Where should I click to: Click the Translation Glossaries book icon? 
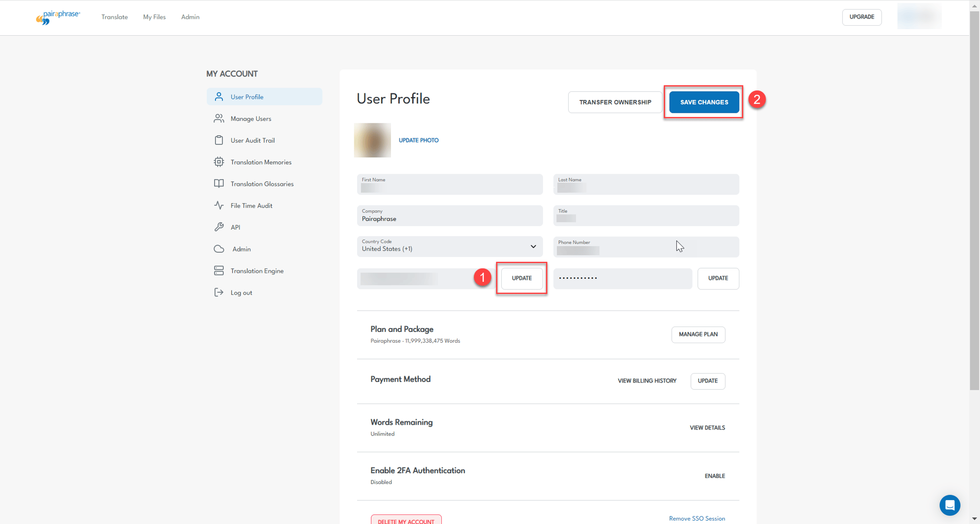click(219, 184)
